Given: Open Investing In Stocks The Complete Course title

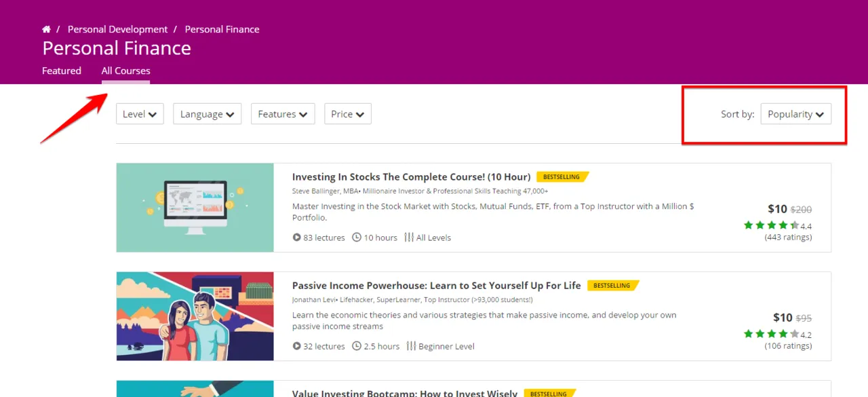Looking at the screenshot, I should click(x=412, y=177).
